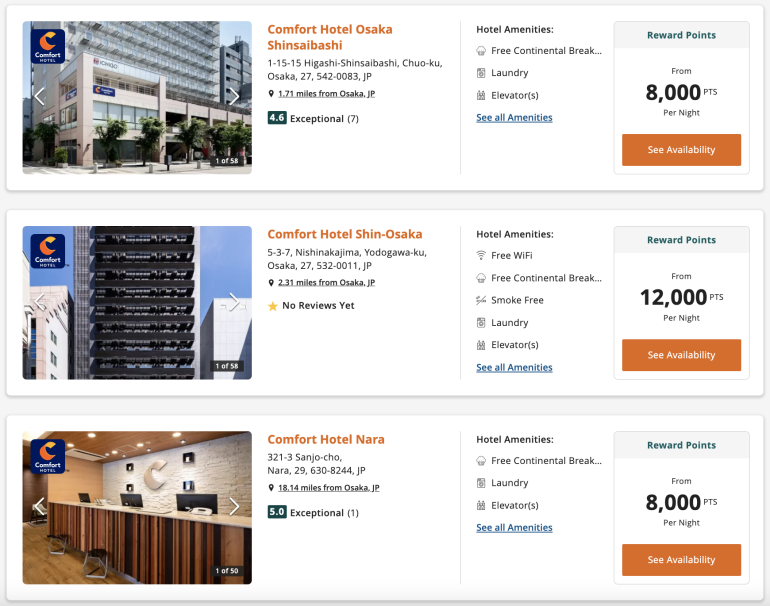View all amenities for Comfort Hotel Nara
This screenshot has width=770, height=606.
click(x=514, y=528)
